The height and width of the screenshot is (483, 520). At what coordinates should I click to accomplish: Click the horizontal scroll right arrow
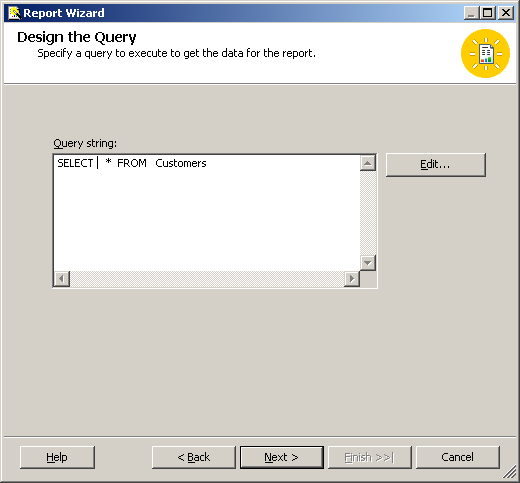point(352,278)
